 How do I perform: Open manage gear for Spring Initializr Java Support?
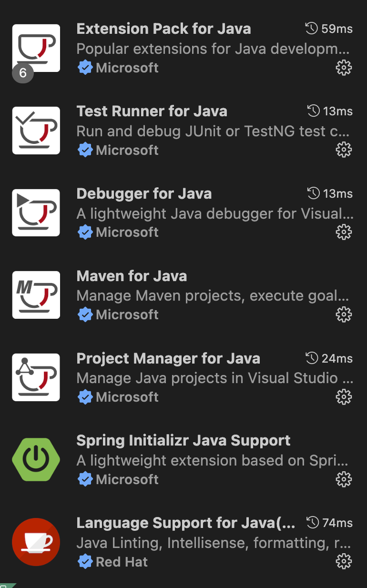pyautogui.click(x=344, y=479)
